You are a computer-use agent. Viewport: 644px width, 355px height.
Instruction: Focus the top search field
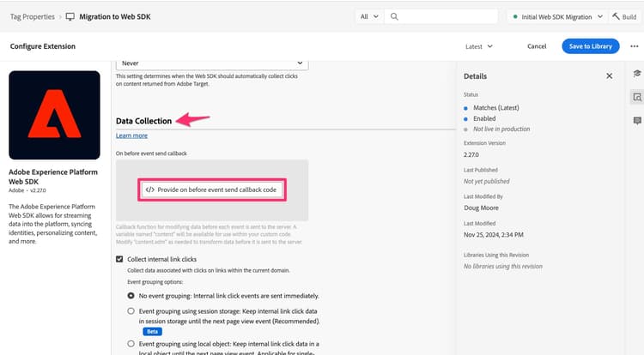441,16
